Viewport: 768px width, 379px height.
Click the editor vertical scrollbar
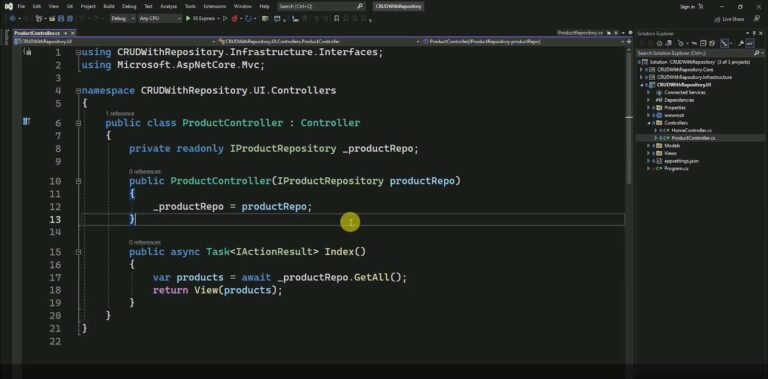pos(629,118)
